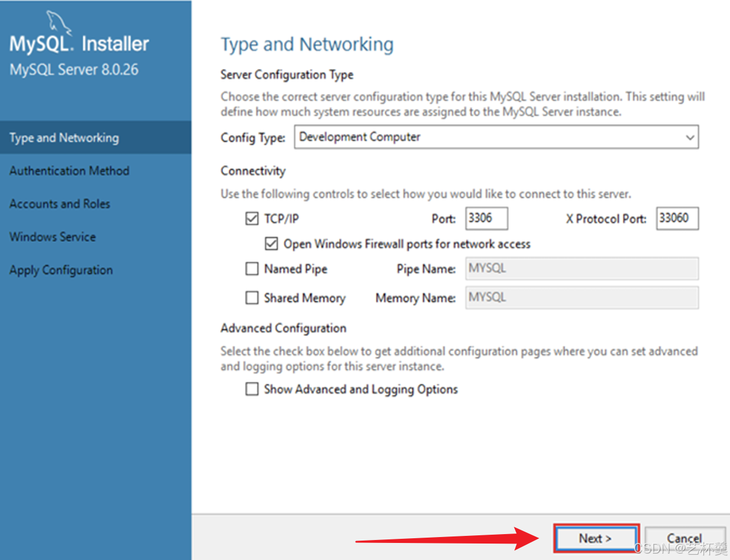The width and height of the screenshot is (730, 560).
Task: Enable the Named Pipe checkbox
Action: coord(252,269)
